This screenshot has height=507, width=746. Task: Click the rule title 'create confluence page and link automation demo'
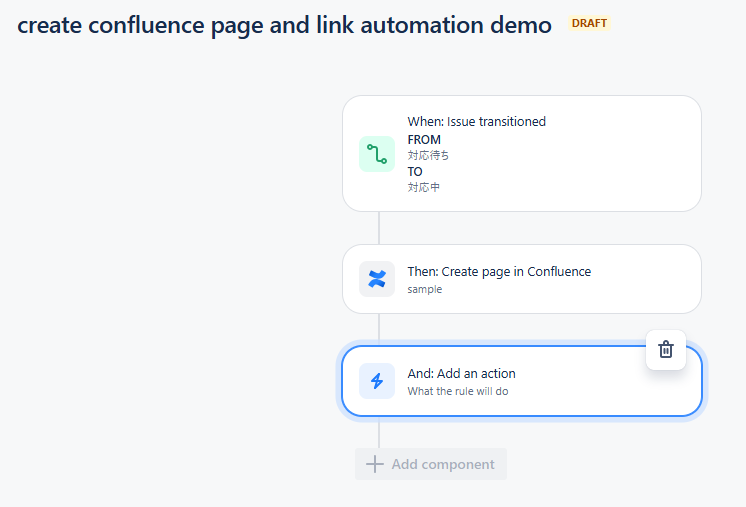[x=285, y=25]
